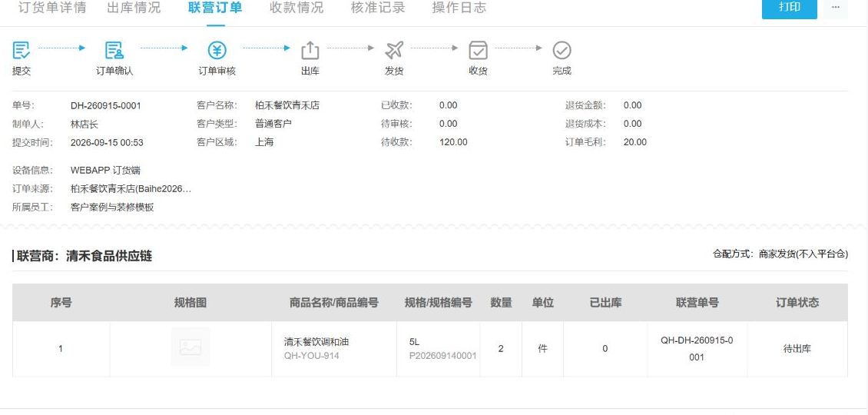This screenshot has width=868, height=415.
Task: Click the 订单审核 yen icon
Action: pyautogui.click(x=217, y=51)
